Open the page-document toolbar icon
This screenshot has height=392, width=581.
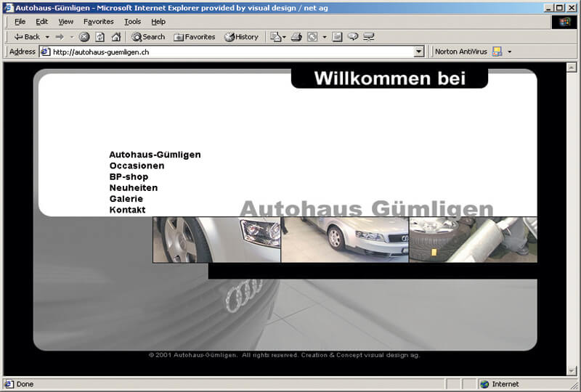coord(337,37)
